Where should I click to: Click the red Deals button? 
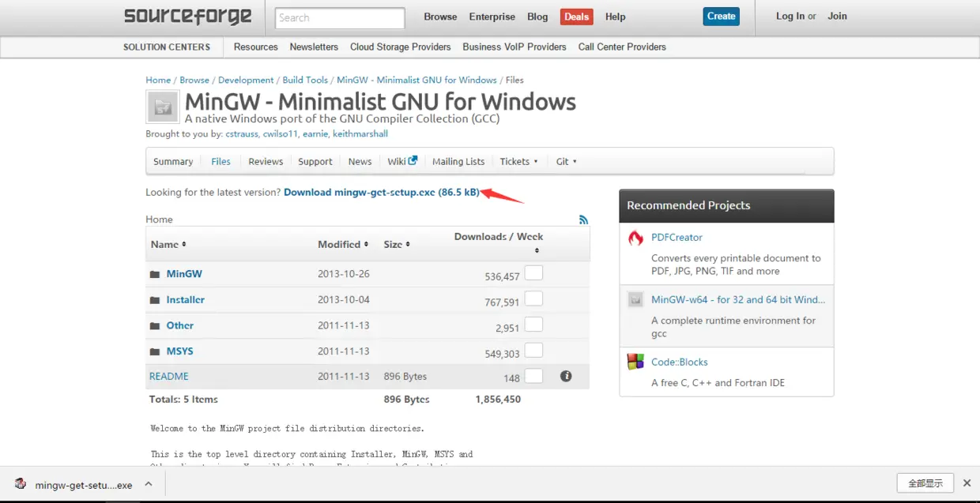[x=577, y=17]
